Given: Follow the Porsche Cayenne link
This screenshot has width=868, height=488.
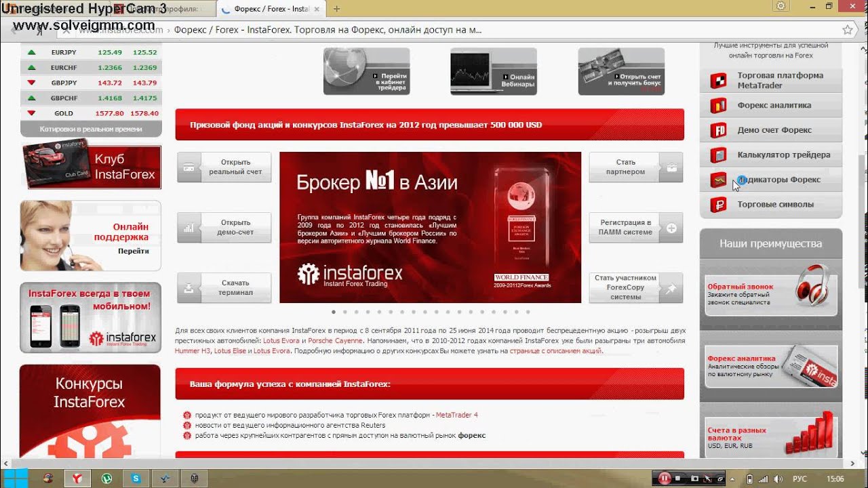Looking at the screenshot, I should click(335, 341).
